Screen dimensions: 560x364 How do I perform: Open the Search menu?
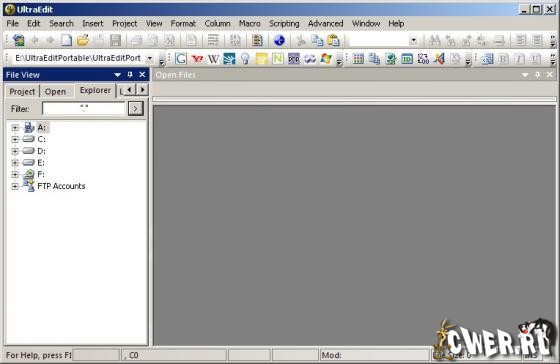[61, 24]
